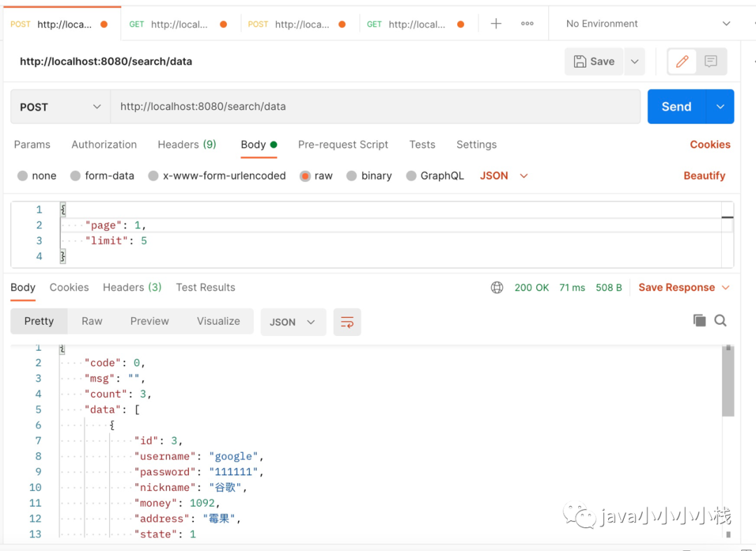Open the Authorization tab
756x551 pixels.
[104, 145]
